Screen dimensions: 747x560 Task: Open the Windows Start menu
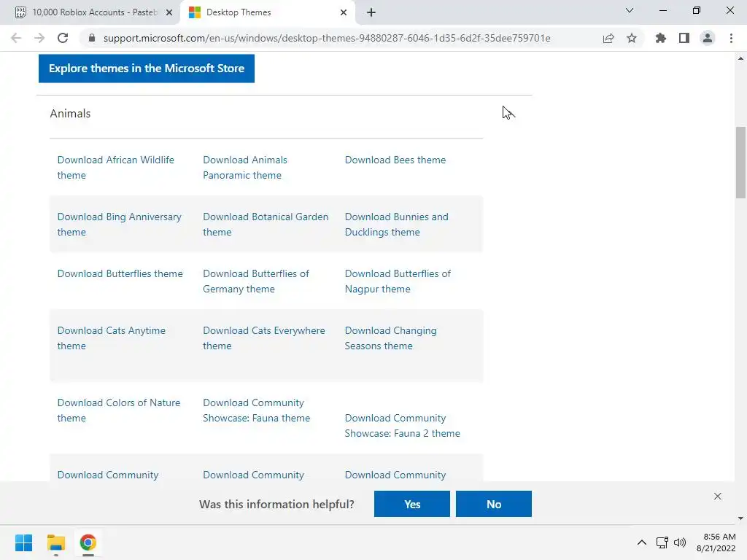pos(24,542)
